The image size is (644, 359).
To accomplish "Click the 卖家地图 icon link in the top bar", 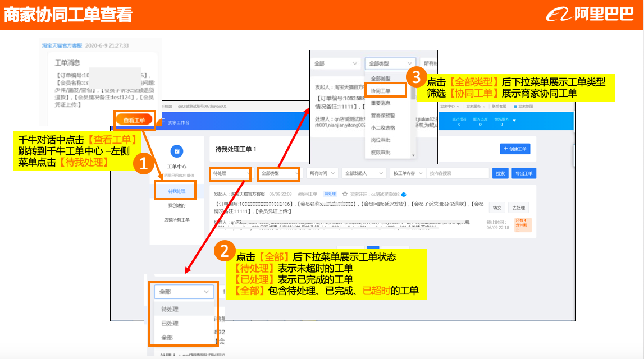I will coord(523,107).
